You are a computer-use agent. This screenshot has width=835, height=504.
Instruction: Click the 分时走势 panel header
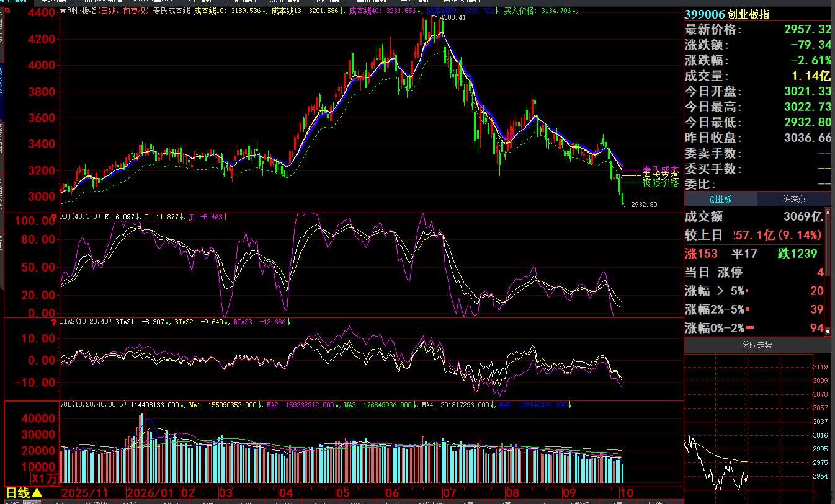757,345
